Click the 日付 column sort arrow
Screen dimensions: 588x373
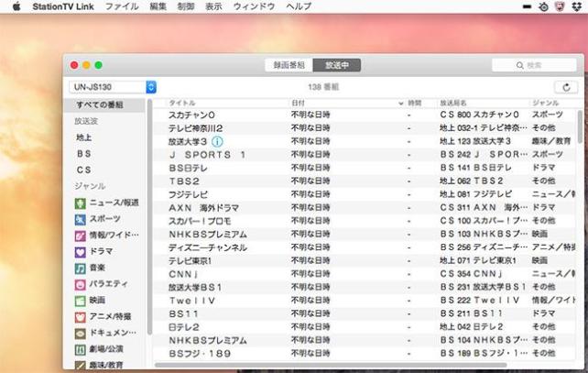pyautogui.click(x=400, y=103)
